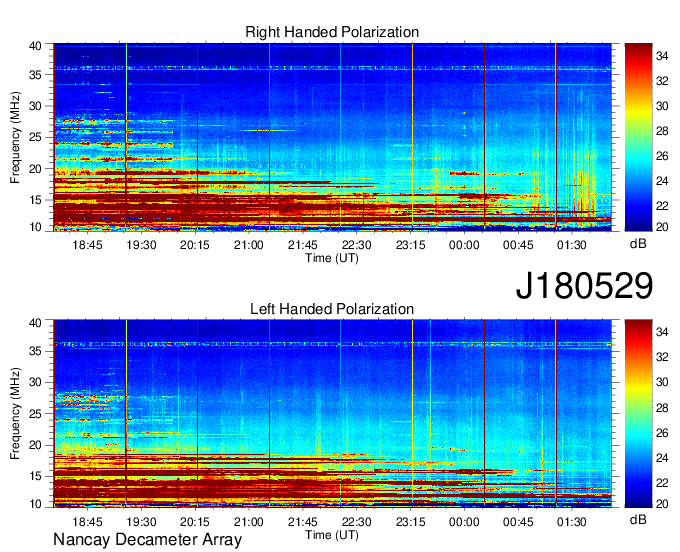Click the 'Nancay Decameter Array' caption
Viewport: 680px width, 552px height.
(x=147, y=540)
